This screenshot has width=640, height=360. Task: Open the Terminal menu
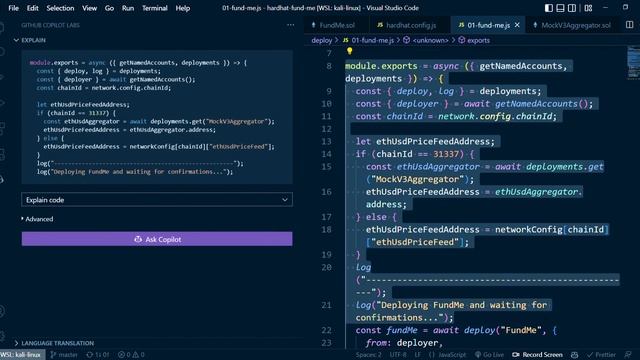pyautogui.click(x=155, y=8)
